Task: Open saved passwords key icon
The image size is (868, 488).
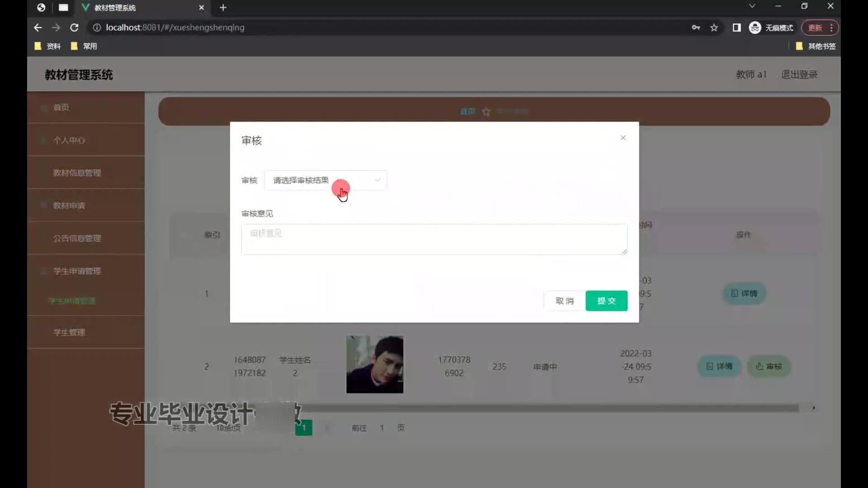Action: point(696,28)
